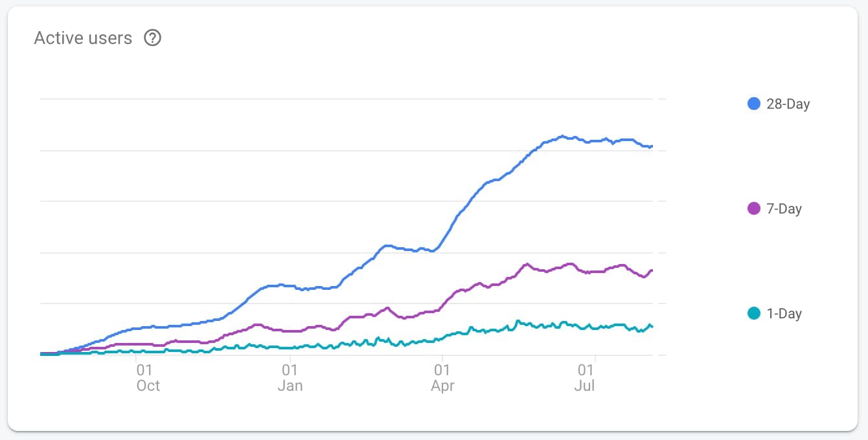868x440 pixels.
Task: Click the teal 1-Day legend dot
Action: click(x=753, y=313)
